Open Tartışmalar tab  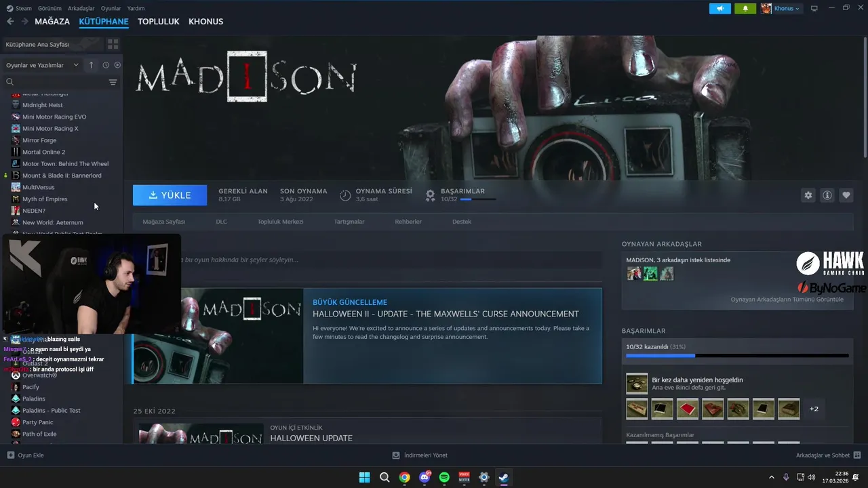(349, 222)
